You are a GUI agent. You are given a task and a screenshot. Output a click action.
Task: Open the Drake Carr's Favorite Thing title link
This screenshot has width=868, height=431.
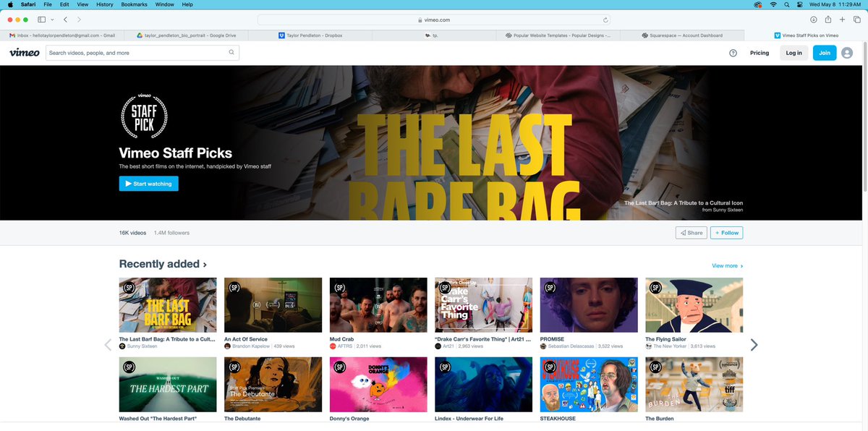(x=482, y=339)
